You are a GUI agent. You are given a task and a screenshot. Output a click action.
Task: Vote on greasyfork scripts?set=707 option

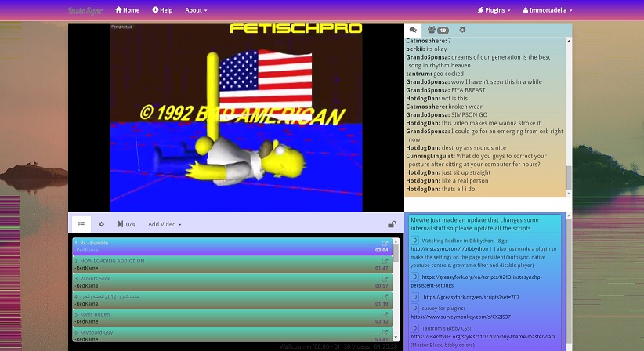click(414, 297)
